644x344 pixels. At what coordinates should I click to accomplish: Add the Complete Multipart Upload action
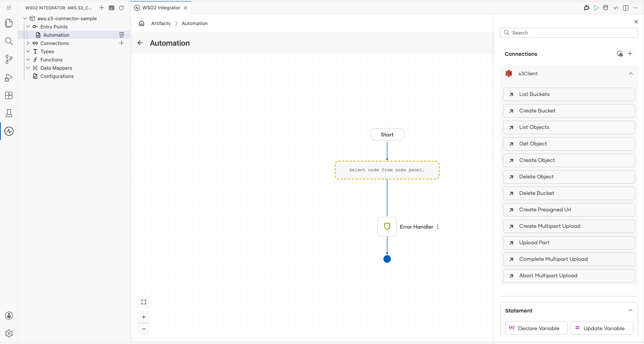[569, 259]
